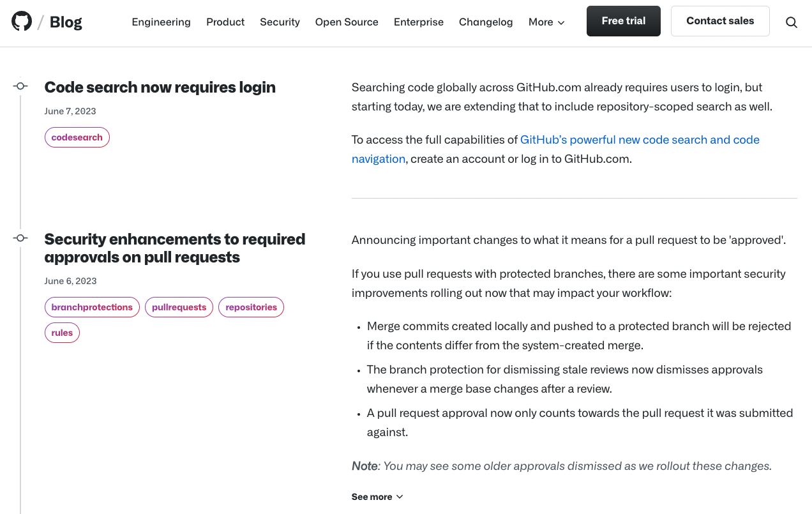Open the Engineering menu item
Screen dimensions: 812x514
161,22
